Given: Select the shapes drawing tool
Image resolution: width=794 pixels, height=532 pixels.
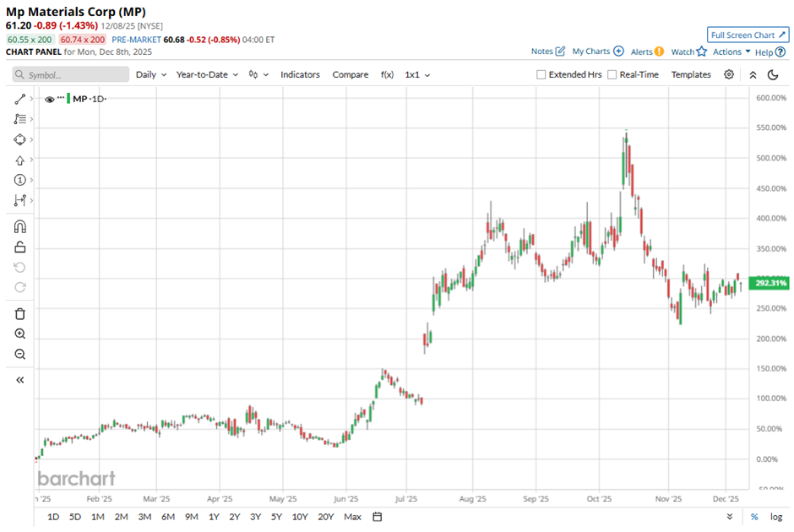Looking at the screenshot, I should pos(19,139).
